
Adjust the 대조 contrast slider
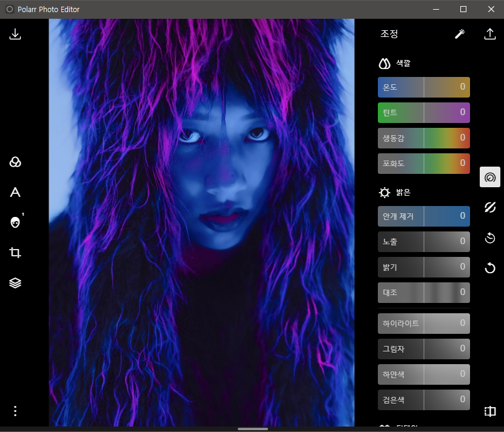[x=424, y=293]
